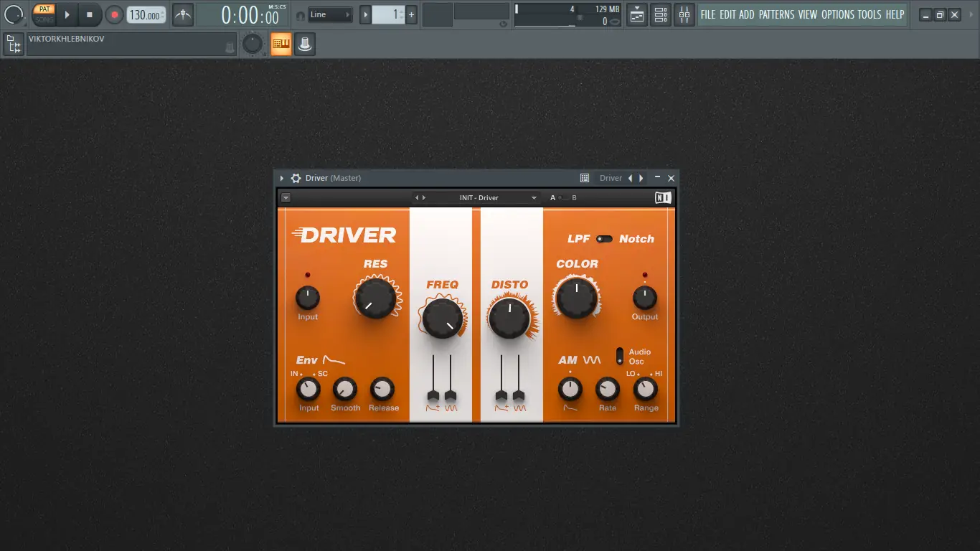The image size is (980, 551).
Task: Click the main pitch knob in hint bar
Action: 253,44
